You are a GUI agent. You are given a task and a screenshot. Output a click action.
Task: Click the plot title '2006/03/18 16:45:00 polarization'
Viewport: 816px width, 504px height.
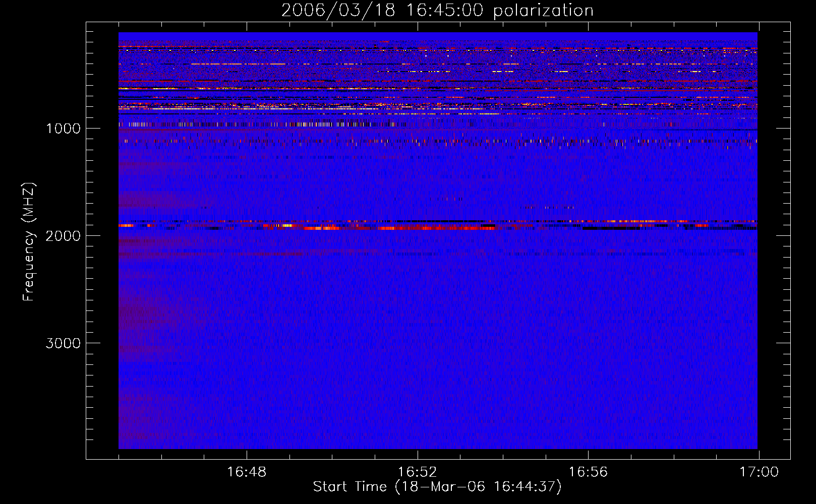437,11
